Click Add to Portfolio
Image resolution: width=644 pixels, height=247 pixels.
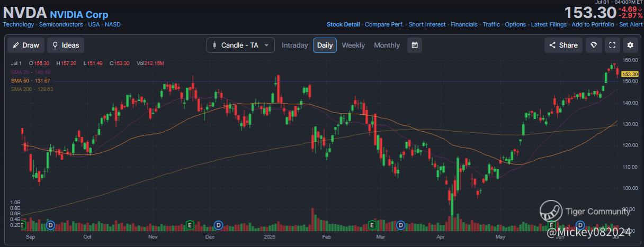click(593, 24)
